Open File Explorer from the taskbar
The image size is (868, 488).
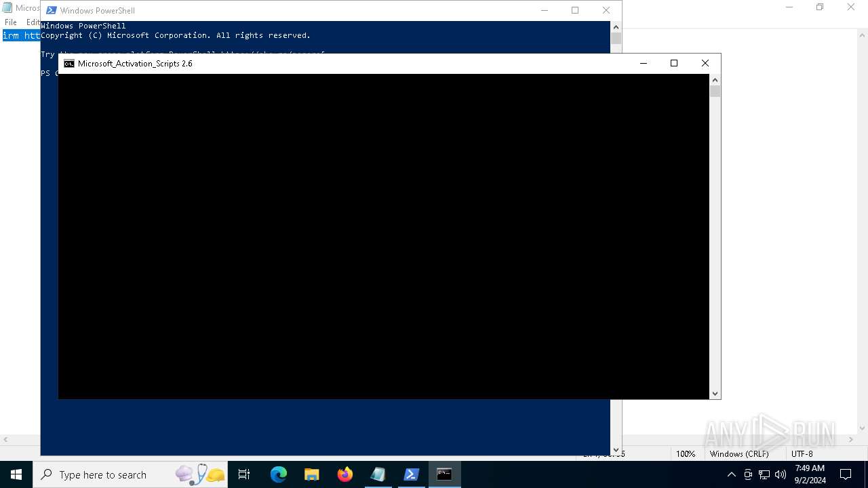click(312, 474)
